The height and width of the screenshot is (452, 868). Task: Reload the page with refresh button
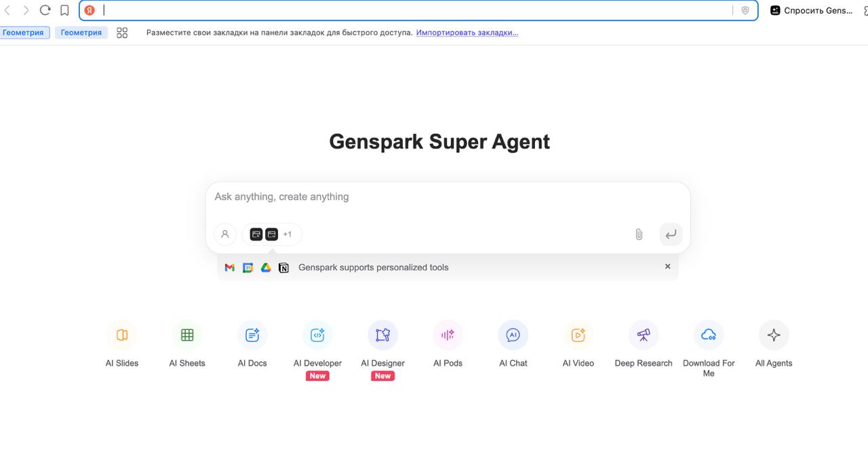tap(45, 10)
